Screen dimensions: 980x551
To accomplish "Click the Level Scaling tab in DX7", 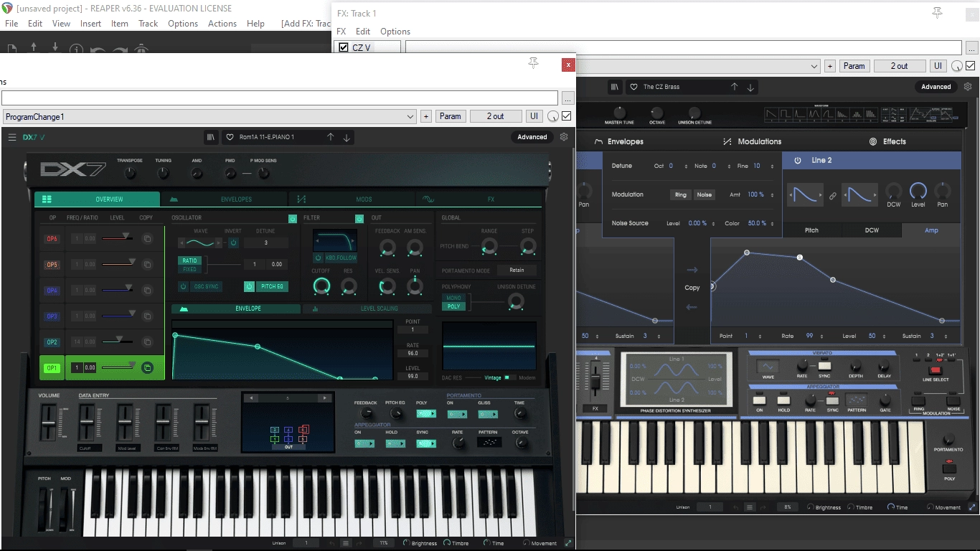I will point(367,309).
